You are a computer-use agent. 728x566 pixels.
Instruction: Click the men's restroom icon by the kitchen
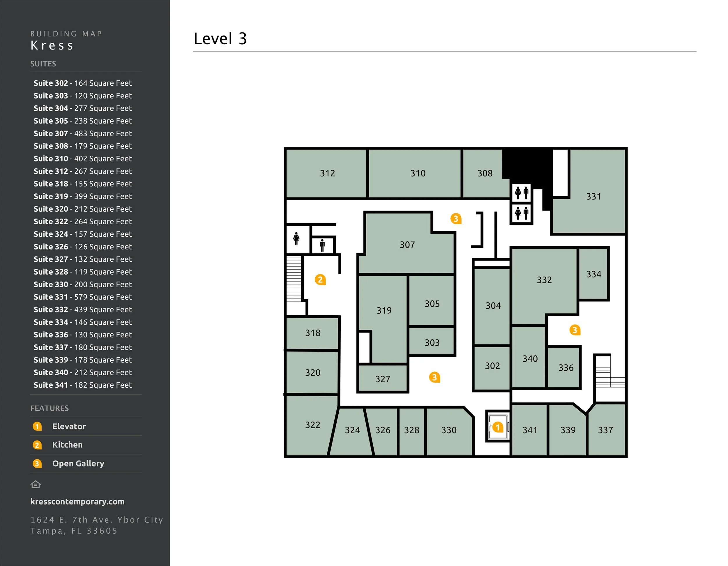[x=322, y=245]
